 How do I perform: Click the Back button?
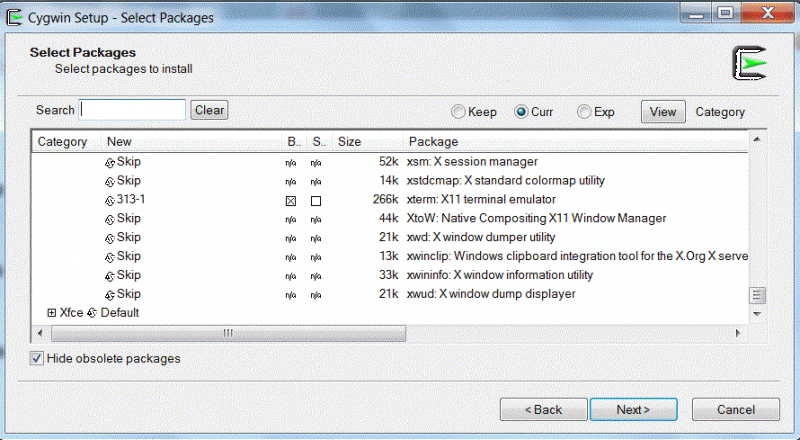[x=543, y=409]
